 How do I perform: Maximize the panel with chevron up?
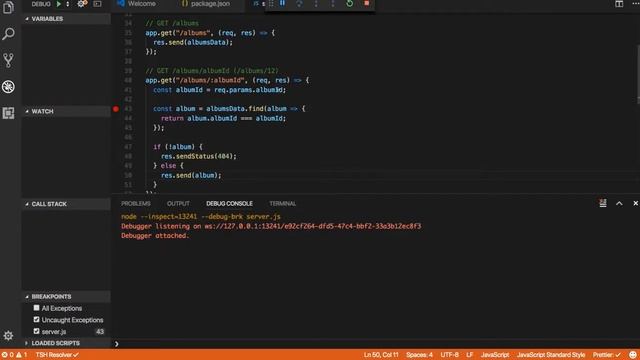[619, 203]
